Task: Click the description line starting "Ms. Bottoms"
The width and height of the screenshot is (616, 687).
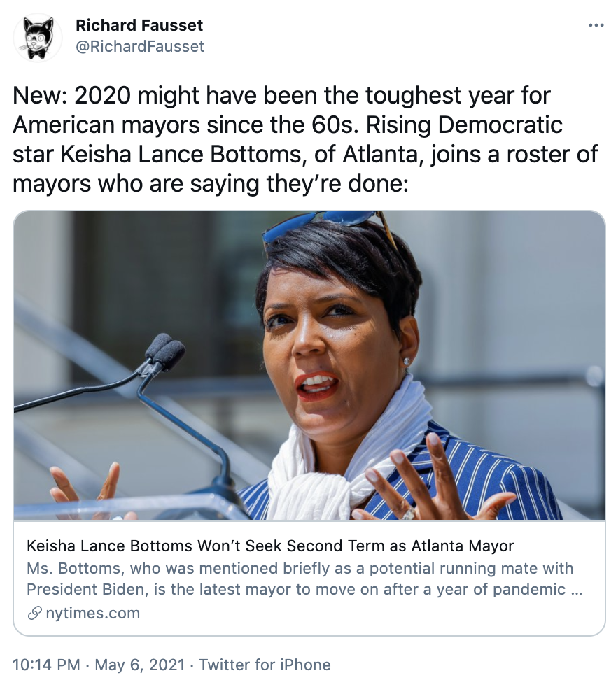Action: point(300,568)
